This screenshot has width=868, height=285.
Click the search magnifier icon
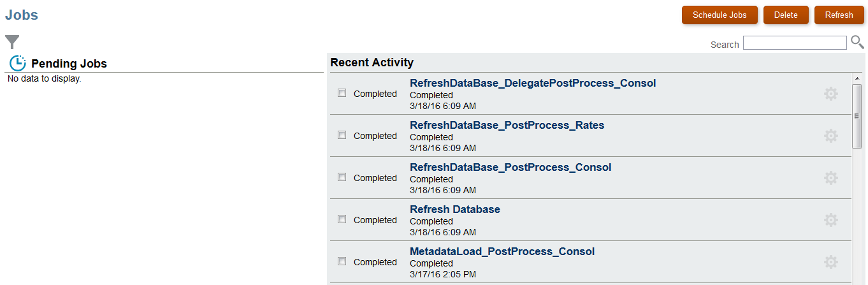[x=857, y=43]
